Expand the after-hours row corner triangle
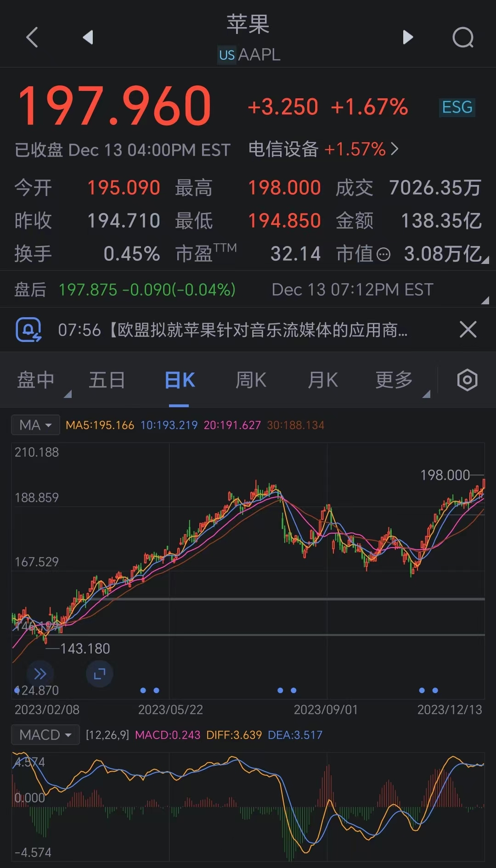 tap(485, 301)
